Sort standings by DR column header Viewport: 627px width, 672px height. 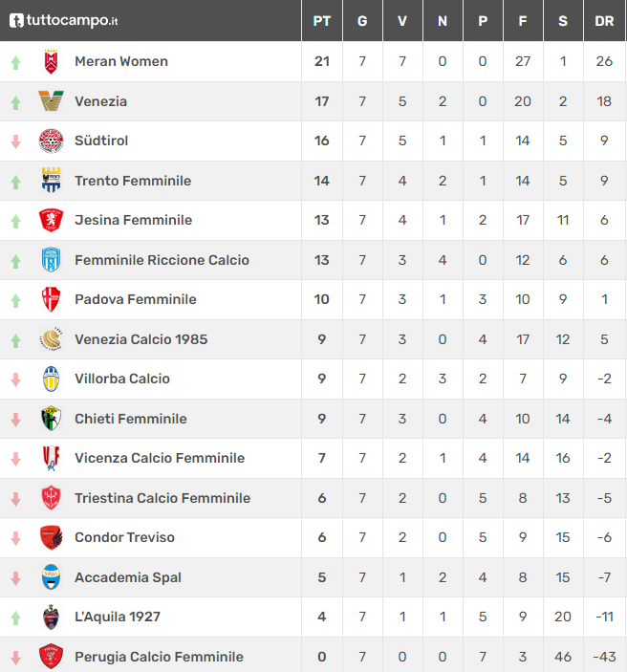[604, 21]
